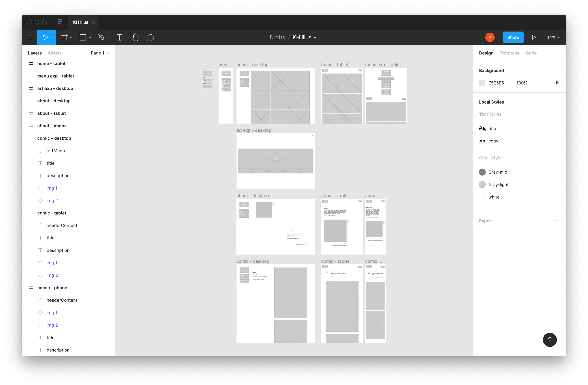Open the hamburger main menu
This screenshot has width=588, height=385.
[x=29, y=37]
